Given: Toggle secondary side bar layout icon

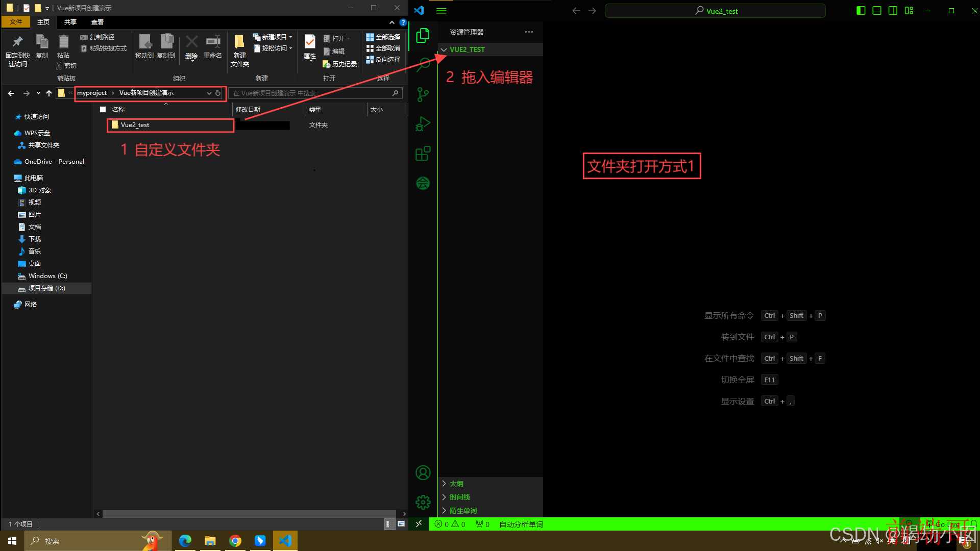Looking at the screenshot, I should click(893, 11).
